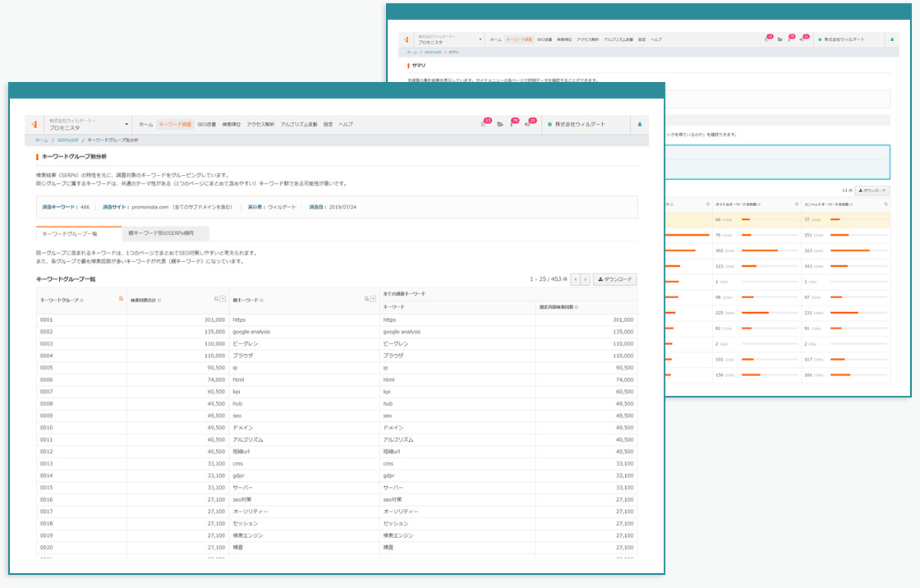Open the task list icon with badge 13, front window
Viewport: 920px width, 588px height.
pyautogui.click(x=485, y=123)
